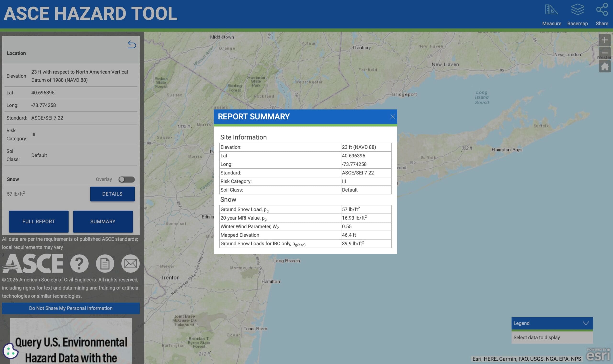Click the Site Information heading
The height and width of the screenshot is (364, 613).
coord(243,137)
